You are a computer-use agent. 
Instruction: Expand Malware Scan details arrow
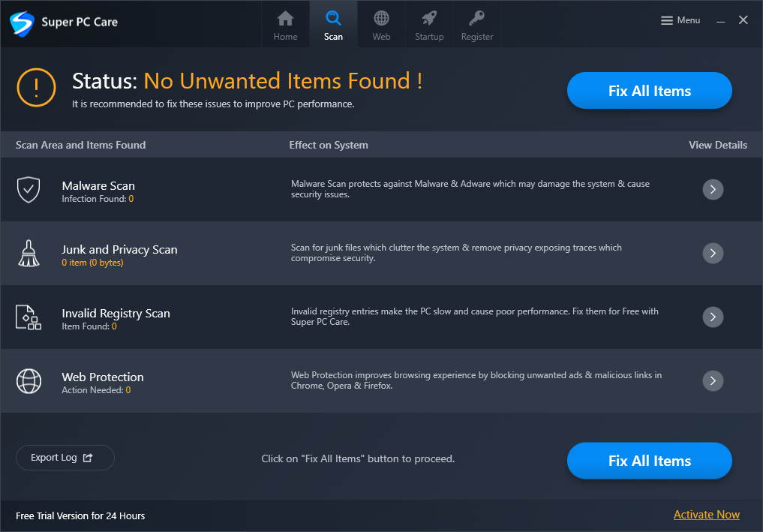pos(713,189)
